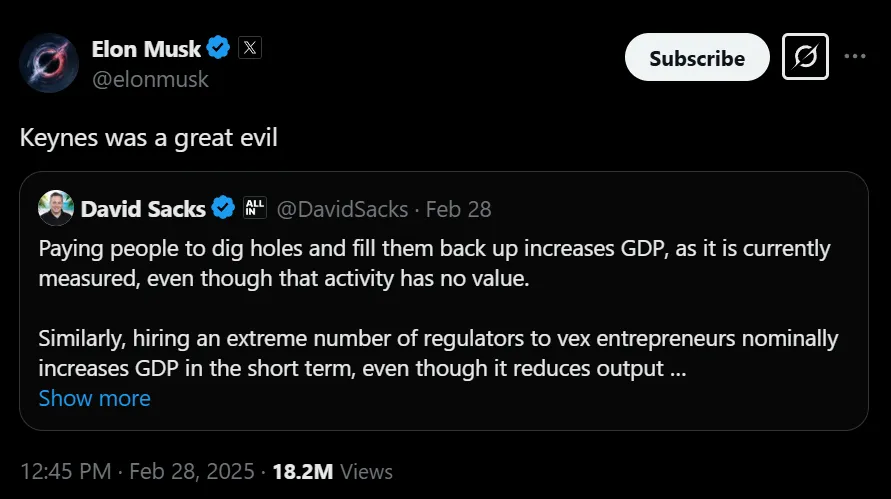891x499 pixels.
Task: Click the @DavidSacks handle
Action: (x=342, y=209)
